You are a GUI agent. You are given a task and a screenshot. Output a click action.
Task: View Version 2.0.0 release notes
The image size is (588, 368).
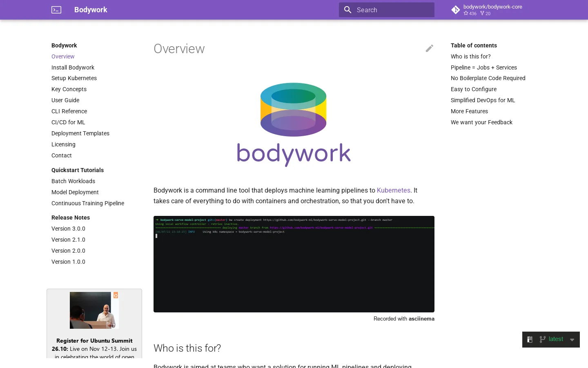coord(68,251)
